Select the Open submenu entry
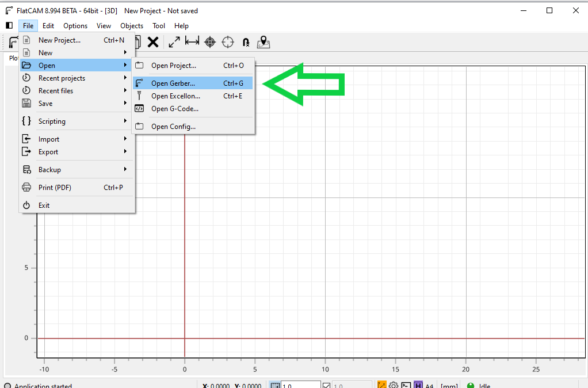 point(77,65)
